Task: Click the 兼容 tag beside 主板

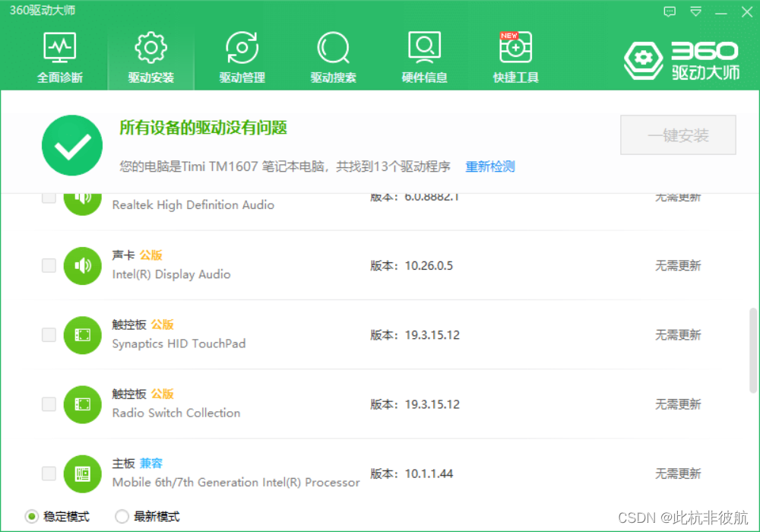Action: tap(150, 463)
